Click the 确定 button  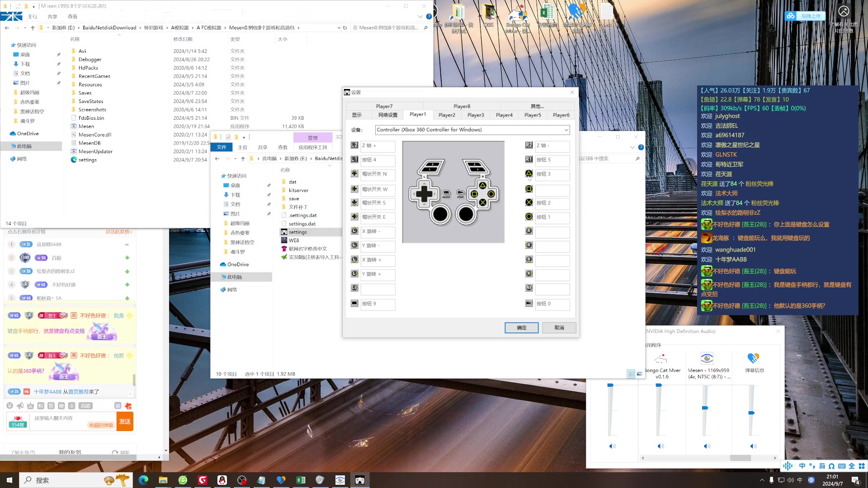click(522, 328)
